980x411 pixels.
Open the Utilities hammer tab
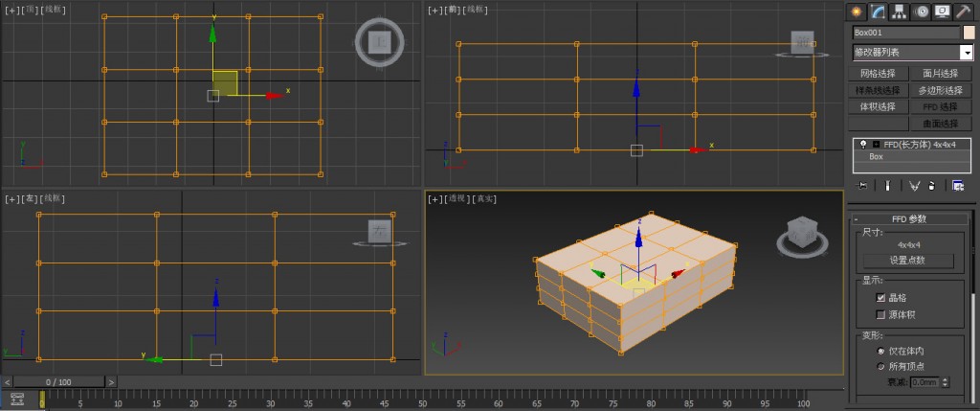[963, 11]
